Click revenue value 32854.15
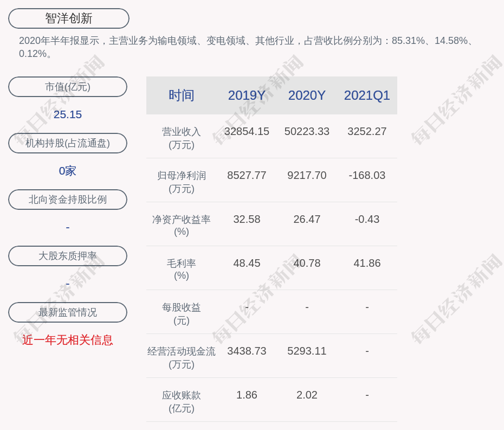This screenshot has height=430, width=504. coord(247,132)
